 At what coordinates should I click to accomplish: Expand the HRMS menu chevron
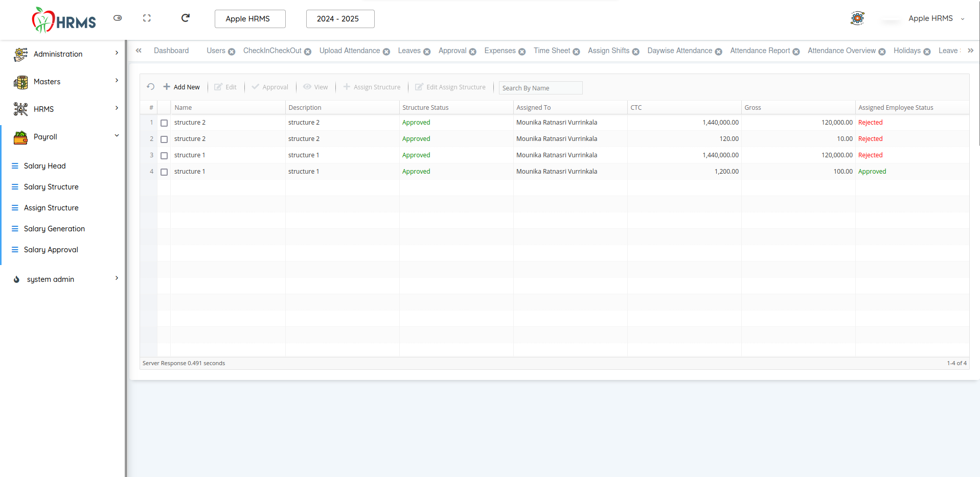click(117, 108)
